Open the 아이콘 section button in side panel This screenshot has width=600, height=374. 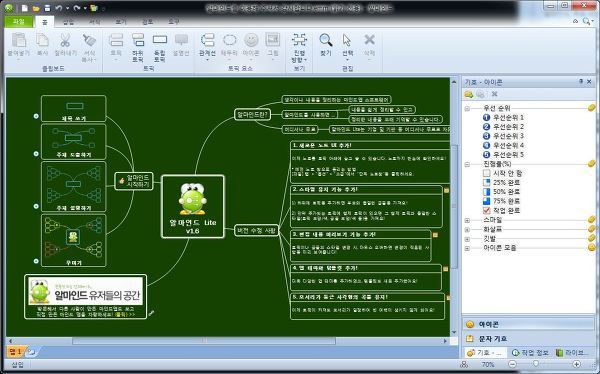529,324
